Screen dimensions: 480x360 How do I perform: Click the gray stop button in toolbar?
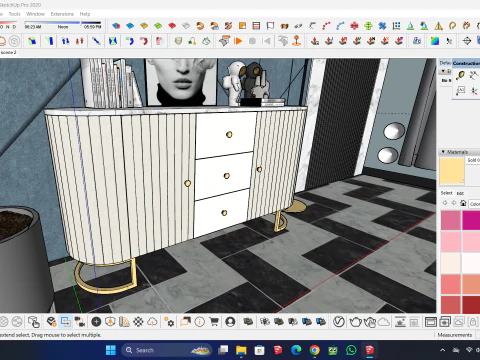(x=252, y=41)
